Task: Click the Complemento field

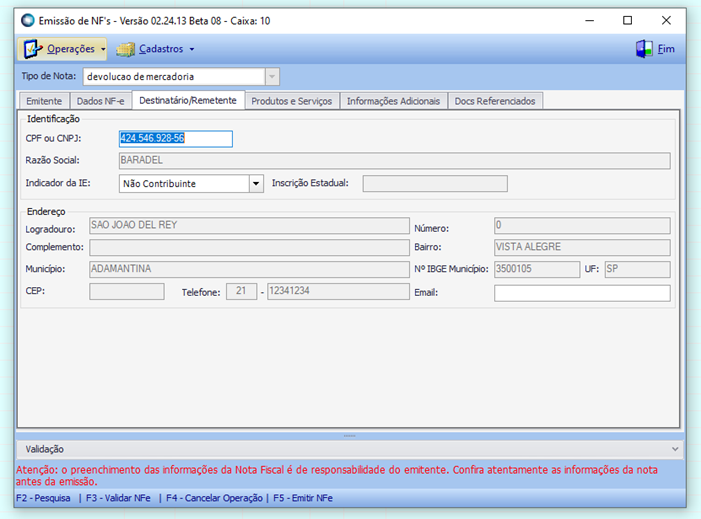Action: pos(249,247)
